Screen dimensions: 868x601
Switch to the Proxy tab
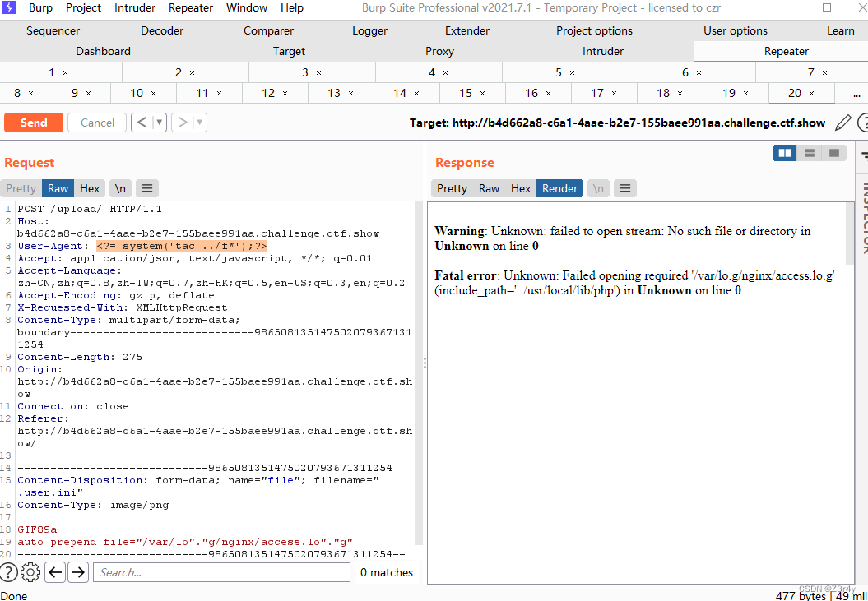[x=439, y=52]
